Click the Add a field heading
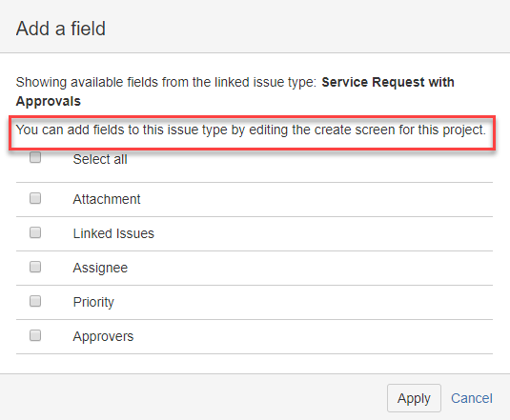The width and height of the screenshot is (510, 420). 61,29
